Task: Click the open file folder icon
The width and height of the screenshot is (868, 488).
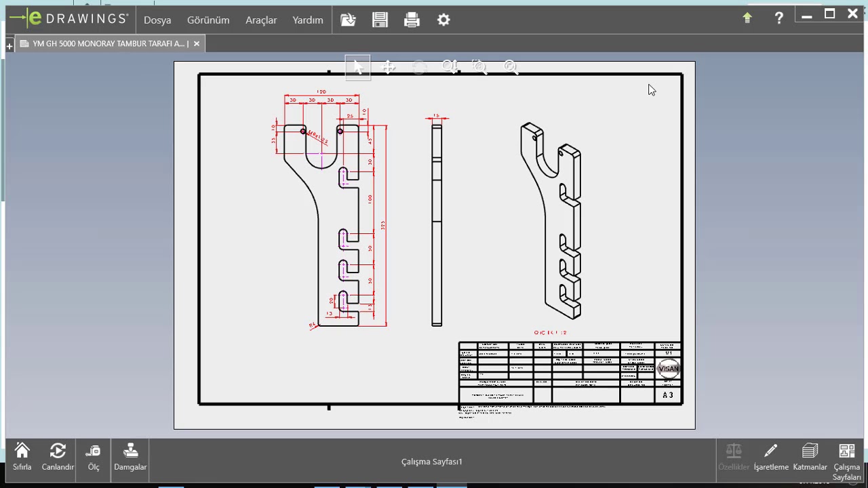Action: (x=348, y=20)
